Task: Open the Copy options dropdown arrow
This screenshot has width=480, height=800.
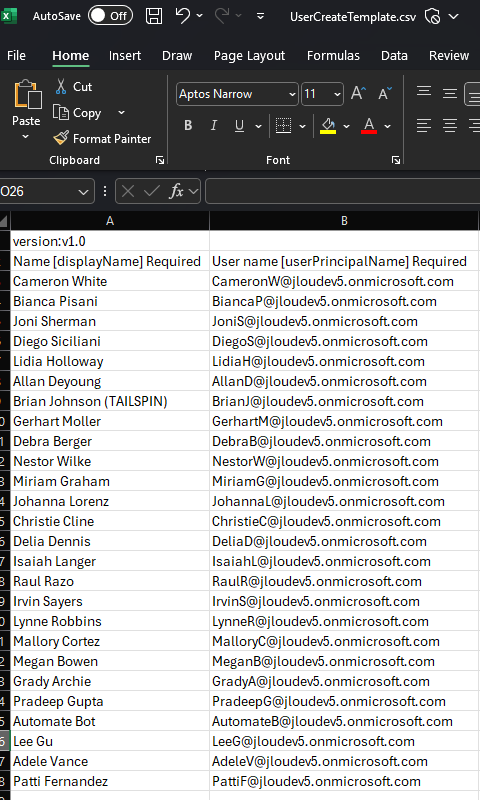Action: click(x=121, y=112)
